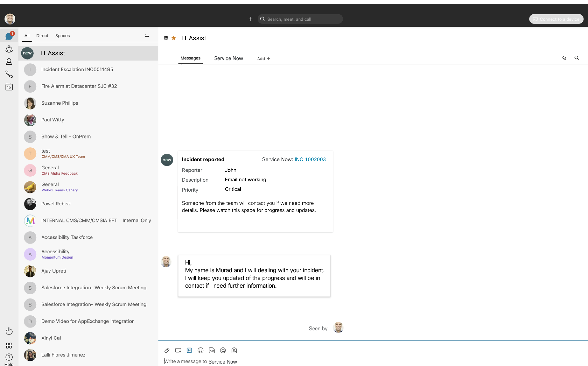Switch to the Direct tab

[x=42, y=36]
